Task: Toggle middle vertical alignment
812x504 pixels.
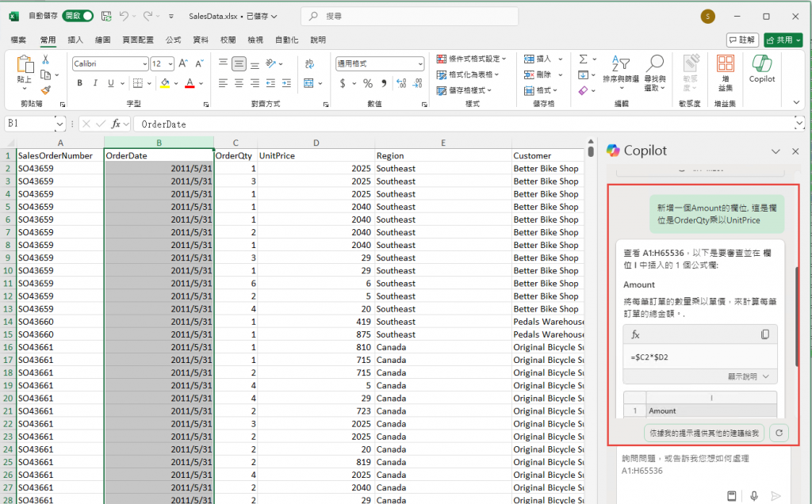Action: (x=239, y=63)
